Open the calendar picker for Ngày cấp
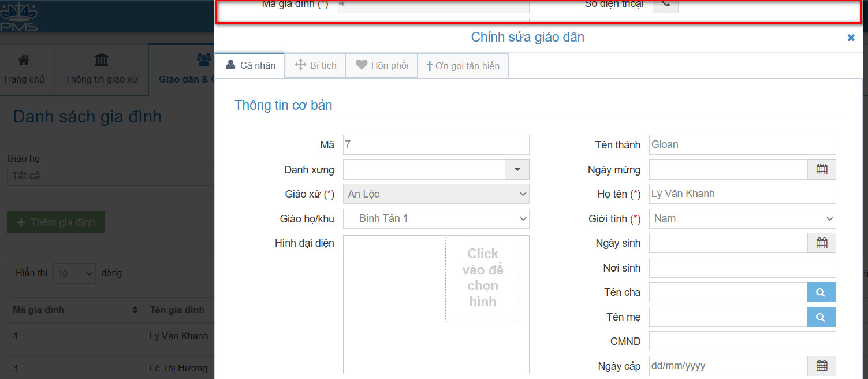868x379 pixels. [x=821, y=365]
